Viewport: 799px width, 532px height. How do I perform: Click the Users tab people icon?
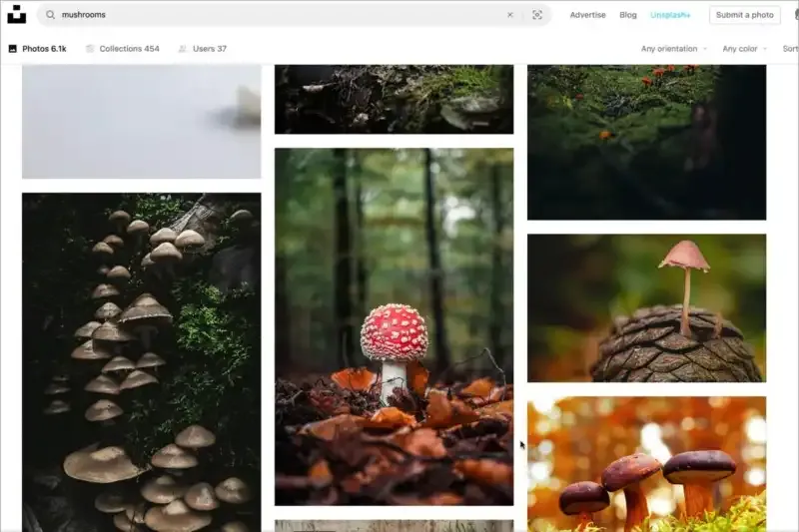(x=183, y=48)
